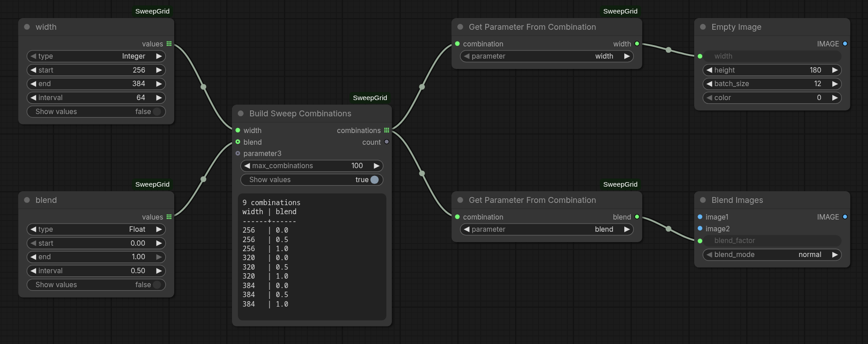
Task: Click the 320 | 0.5 row in combinations list
Action: (x=265, y=267)
